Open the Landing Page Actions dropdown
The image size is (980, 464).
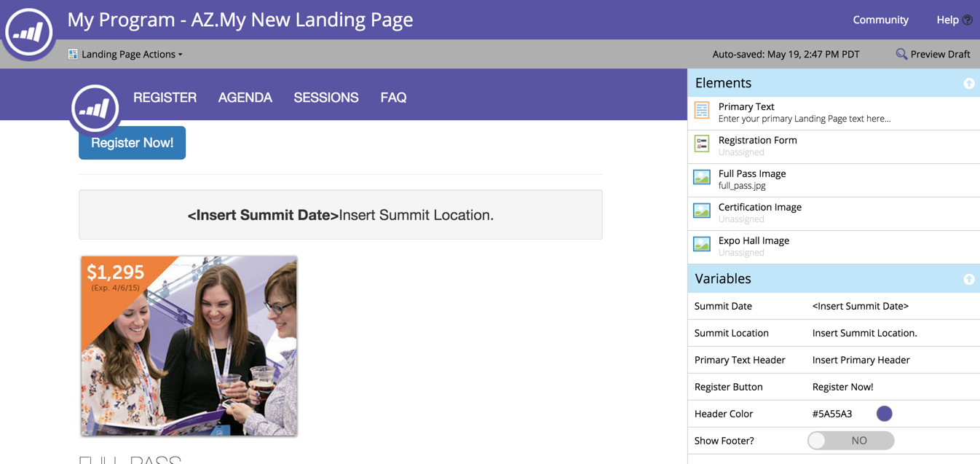125,54
